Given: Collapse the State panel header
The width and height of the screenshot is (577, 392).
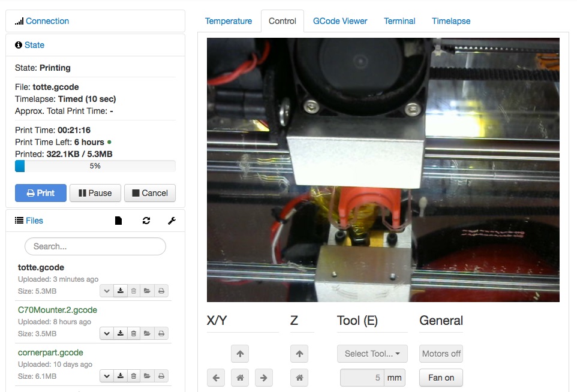Looking at the screenshot, I should [34, 45].
